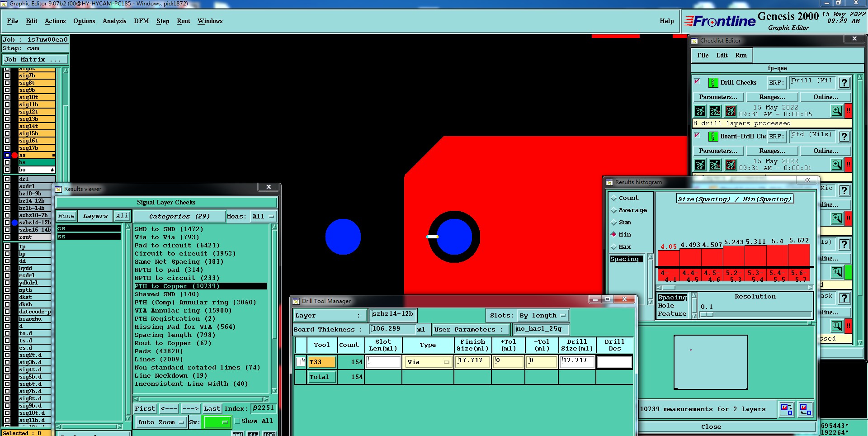
Task: Open help for the Drill Checks item
Action: tap(844, 83)
